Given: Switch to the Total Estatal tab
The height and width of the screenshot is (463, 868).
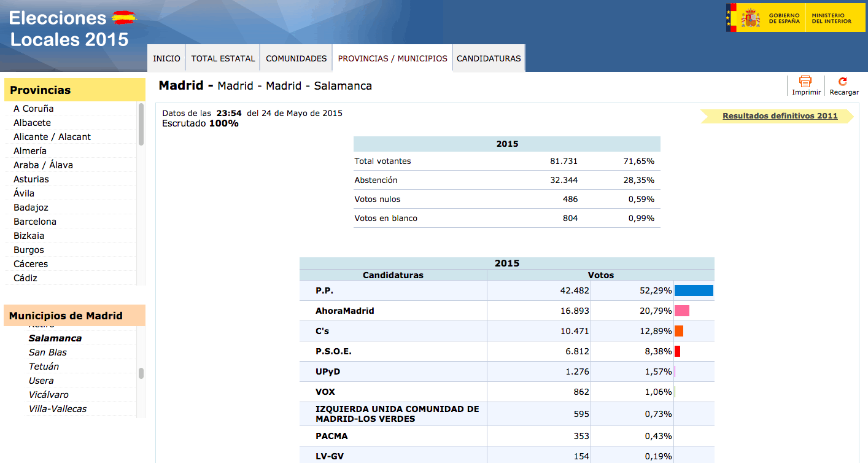Looking at the screenshot, I should click(x=223, y=58).
